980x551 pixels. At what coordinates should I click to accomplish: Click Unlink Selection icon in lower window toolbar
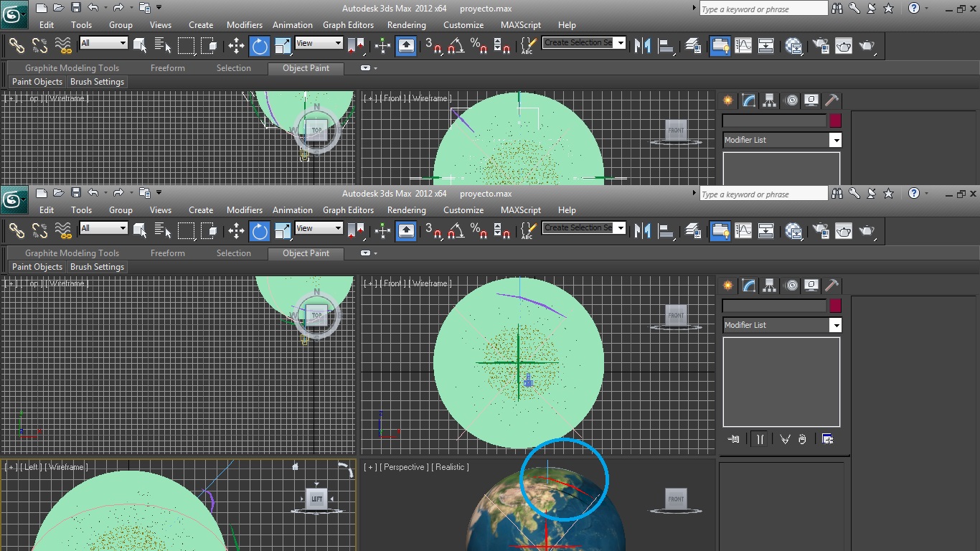[x=40, y=230]
